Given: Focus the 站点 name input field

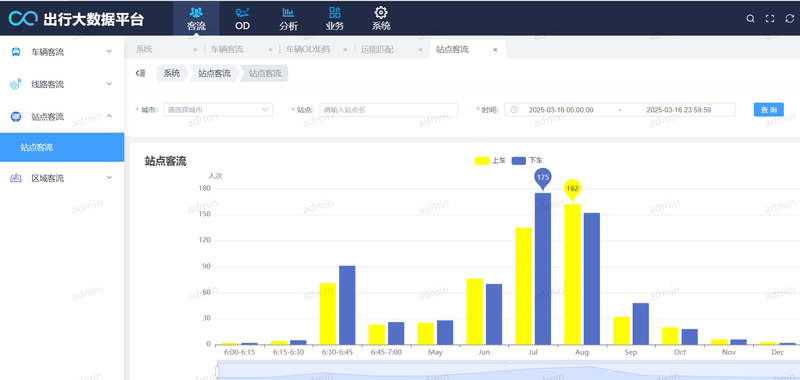Looking at the screenshot, I should [x=389, y=110].
